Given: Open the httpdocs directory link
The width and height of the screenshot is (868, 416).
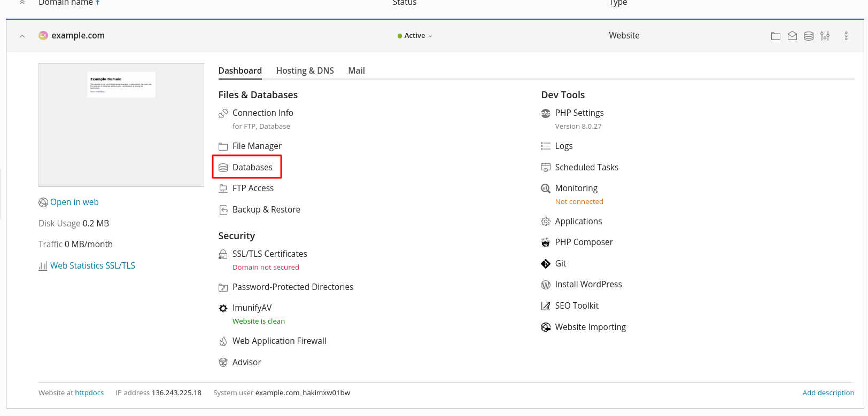Looking at the screenshot, I should (x=89, y=393).
